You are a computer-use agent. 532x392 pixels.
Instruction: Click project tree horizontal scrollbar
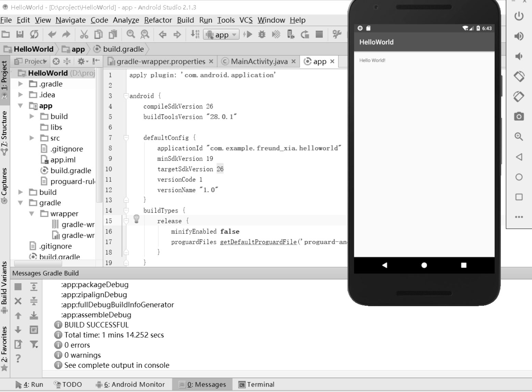pos(38,263)
